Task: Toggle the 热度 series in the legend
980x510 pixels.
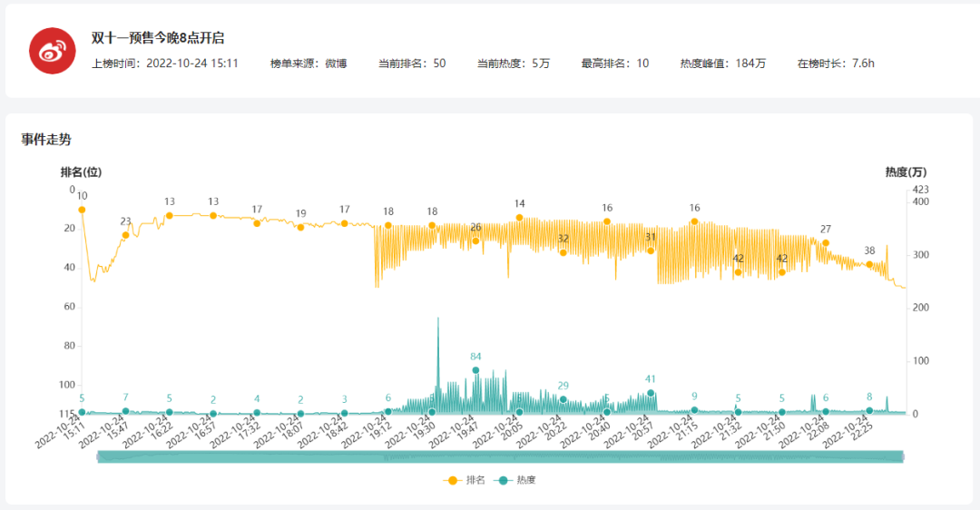Action: (x=515, y=480)
